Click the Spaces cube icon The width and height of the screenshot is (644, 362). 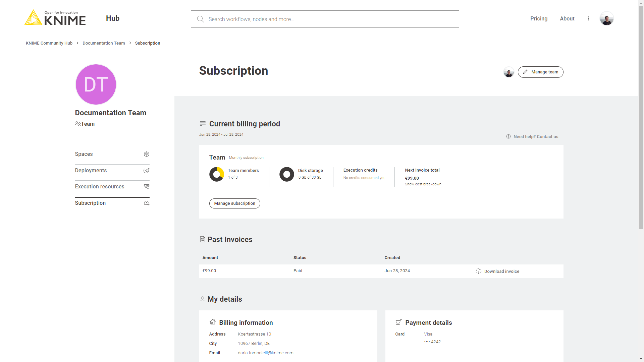(147, 154)
